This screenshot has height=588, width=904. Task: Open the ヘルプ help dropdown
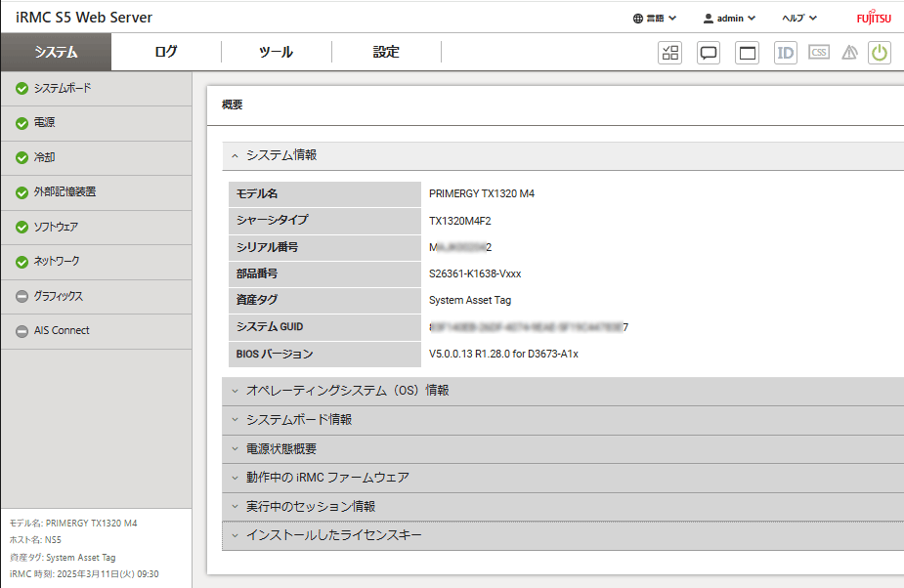pyautogui.click(x=799, y=19)
